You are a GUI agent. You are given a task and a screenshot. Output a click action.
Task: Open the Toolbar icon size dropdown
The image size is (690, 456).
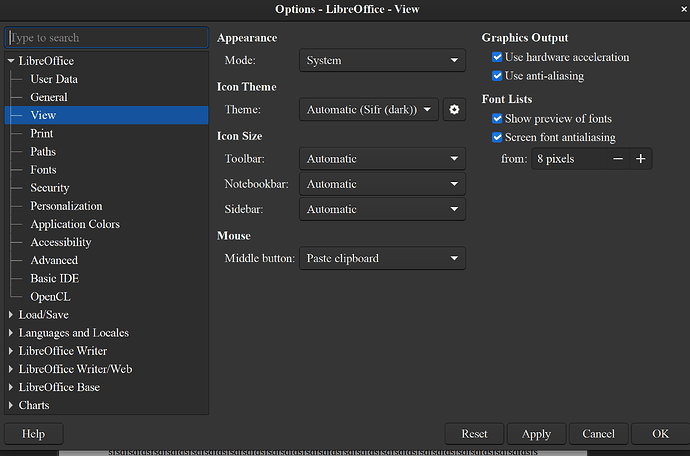(382, 158)
